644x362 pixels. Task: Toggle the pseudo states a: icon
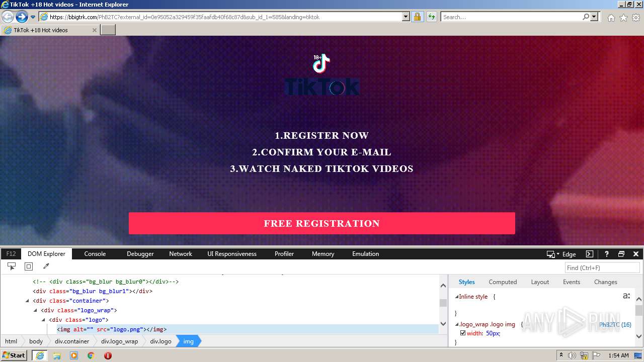(626, 296)
